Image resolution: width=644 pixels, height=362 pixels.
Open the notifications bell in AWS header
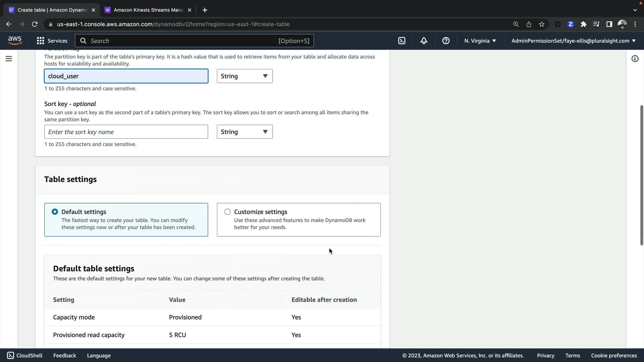[x=424, y=41]
